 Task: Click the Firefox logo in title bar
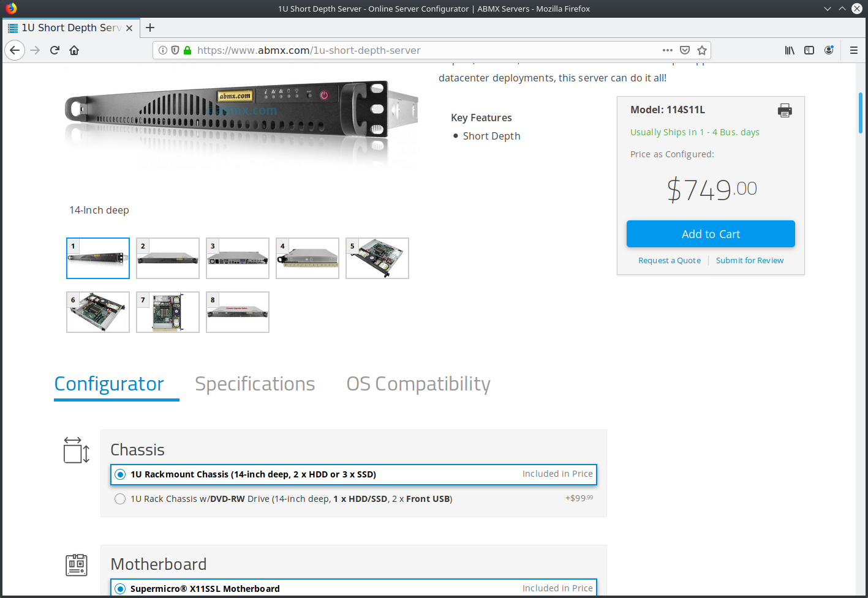(11, 9)
